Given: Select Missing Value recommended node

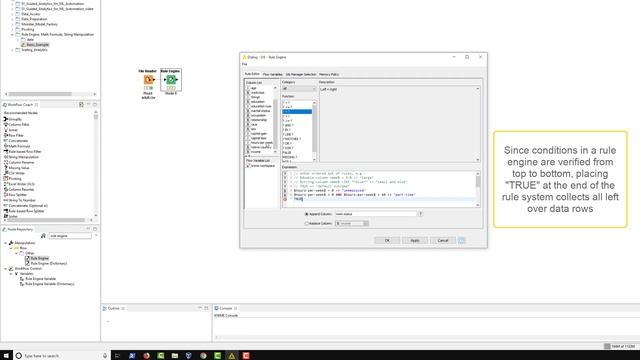Looking at the screenshot, I should click(x=16, y=168).
